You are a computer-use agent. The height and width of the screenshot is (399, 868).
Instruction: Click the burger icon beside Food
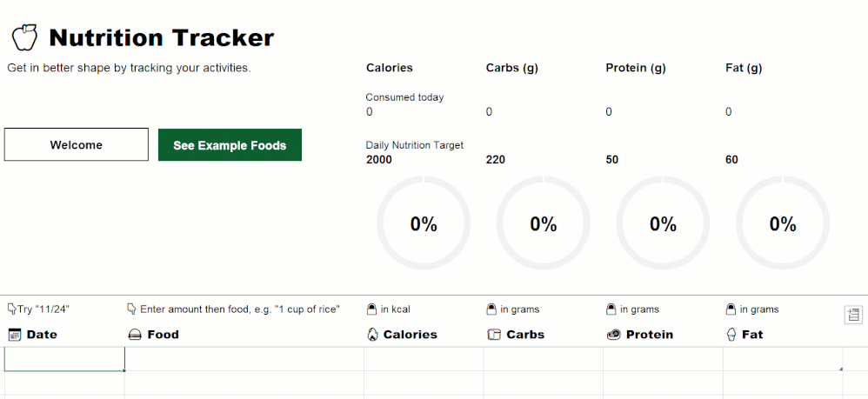pyautogui.click(x=135, y=335)
